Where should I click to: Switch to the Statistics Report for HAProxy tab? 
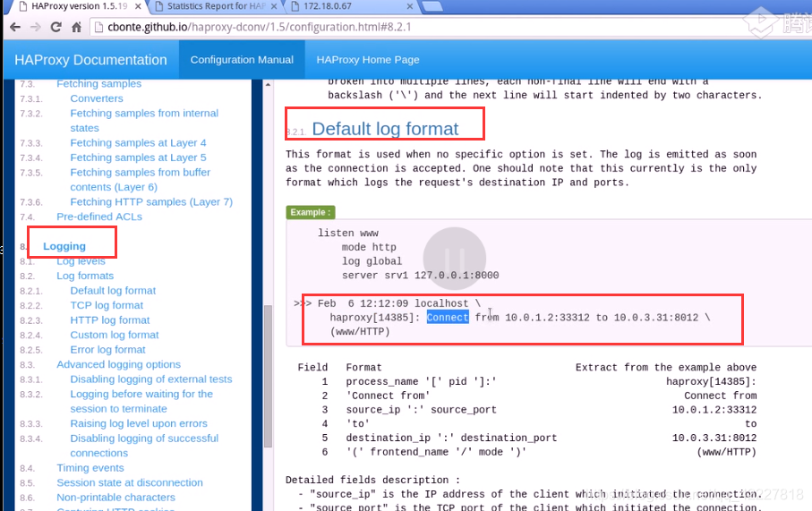tap(217, 6)
